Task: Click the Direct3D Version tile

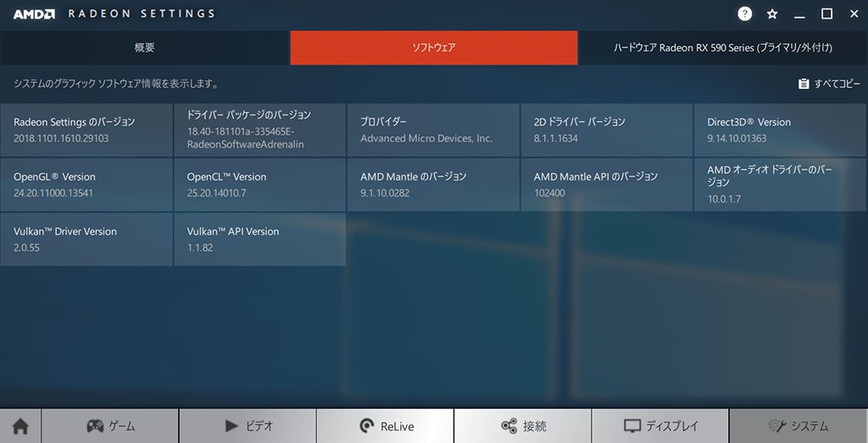Action: coord(780,130)
